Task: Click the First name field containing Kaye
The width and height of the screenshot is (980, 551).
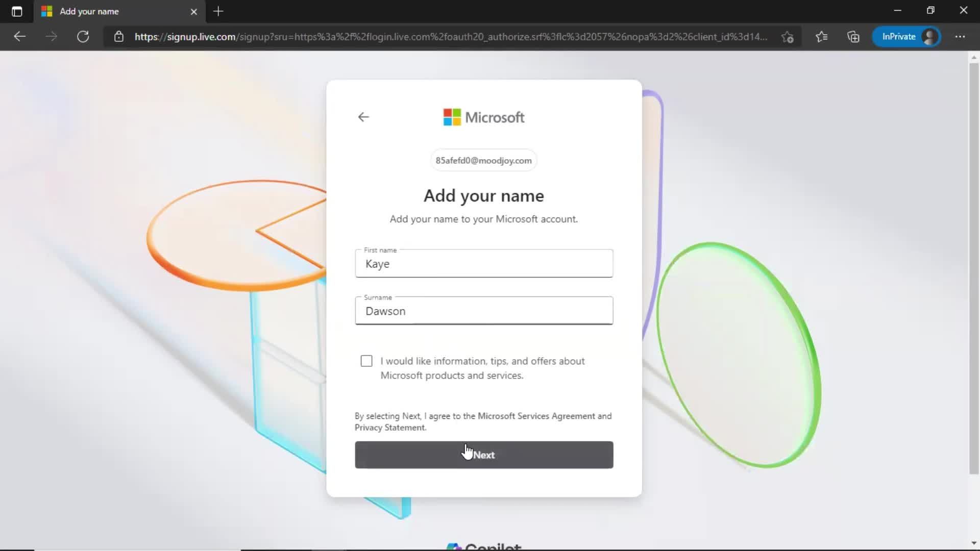Action: tap(484, 264)
